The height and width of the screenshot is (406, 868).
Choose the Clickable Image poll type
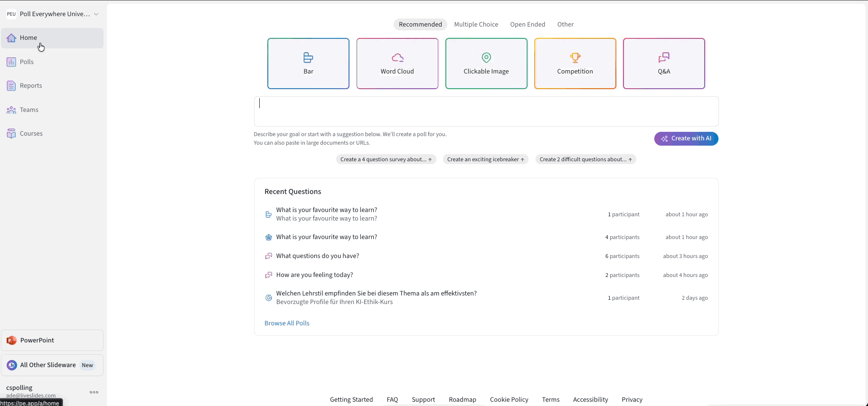coord(486,64)
